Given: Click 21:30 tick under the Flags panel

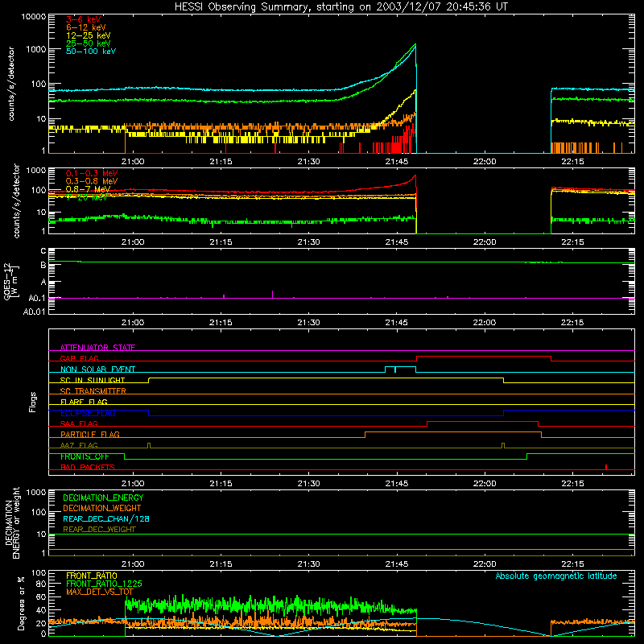Looking at the screenshot, I should pos(309,484).
